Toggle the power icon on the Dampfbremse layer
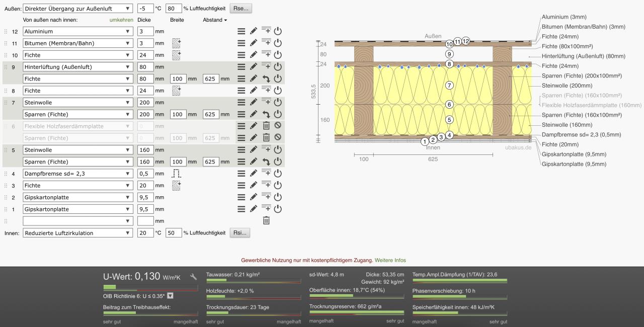Image resolution: width=644 pixels, height=327 pixels. [278, 174]
